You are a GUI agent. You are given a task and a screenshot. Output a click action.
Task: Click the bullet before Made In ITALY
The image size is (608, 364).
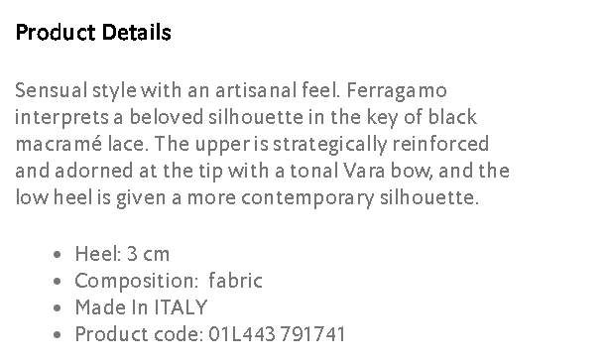coord(57,308)
